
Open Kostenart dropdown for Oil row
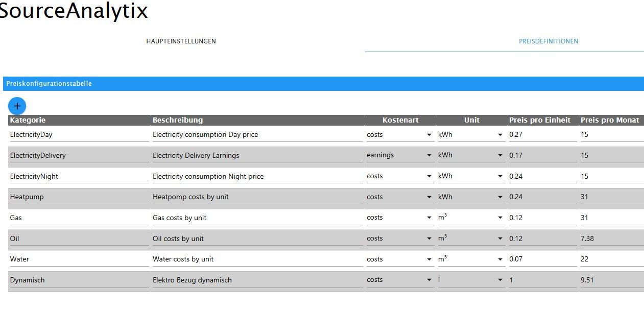click(x=400, y=238)
